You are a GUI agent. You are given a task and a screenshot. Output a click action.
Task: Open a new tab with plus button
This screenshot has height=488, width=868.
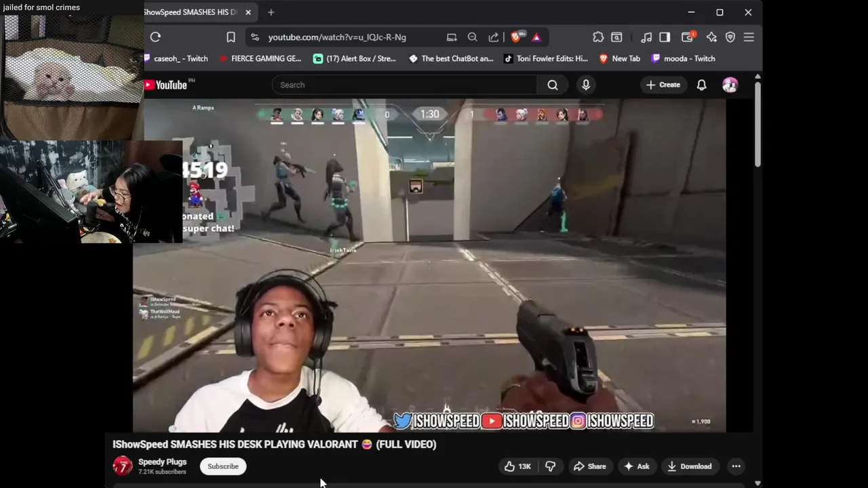(271, 12)
